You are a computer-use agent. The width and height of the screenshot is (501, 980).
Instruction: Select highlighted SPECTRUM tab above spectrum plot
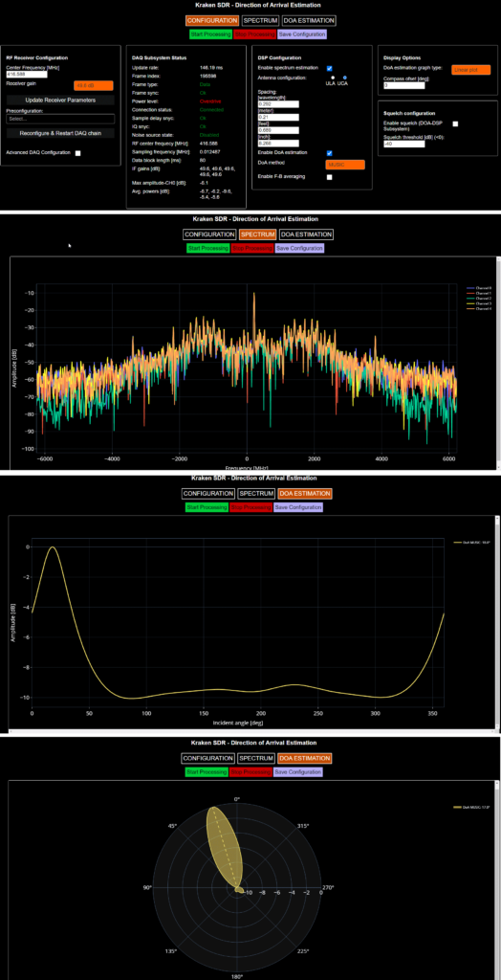click(x=257, y=234)
